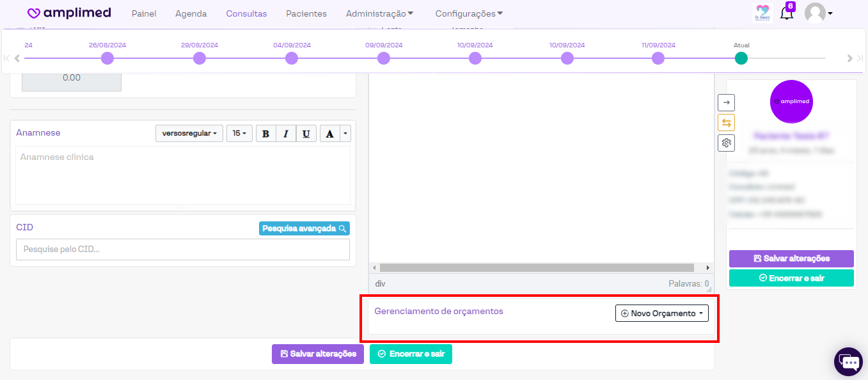
Task: Go to the Pacientes page
Action: pos(306,13)
